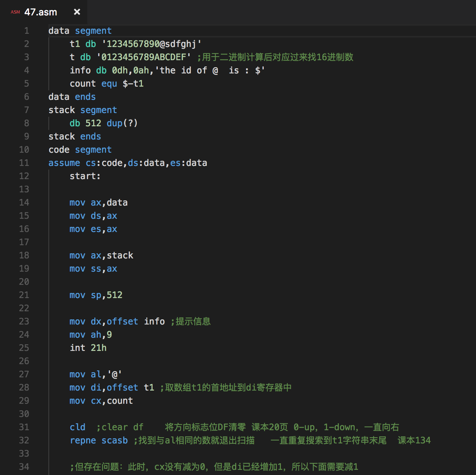Click the 'count equ $-t1' line
476x475 pixels.
pyautogui.click(x=107, y=84)
